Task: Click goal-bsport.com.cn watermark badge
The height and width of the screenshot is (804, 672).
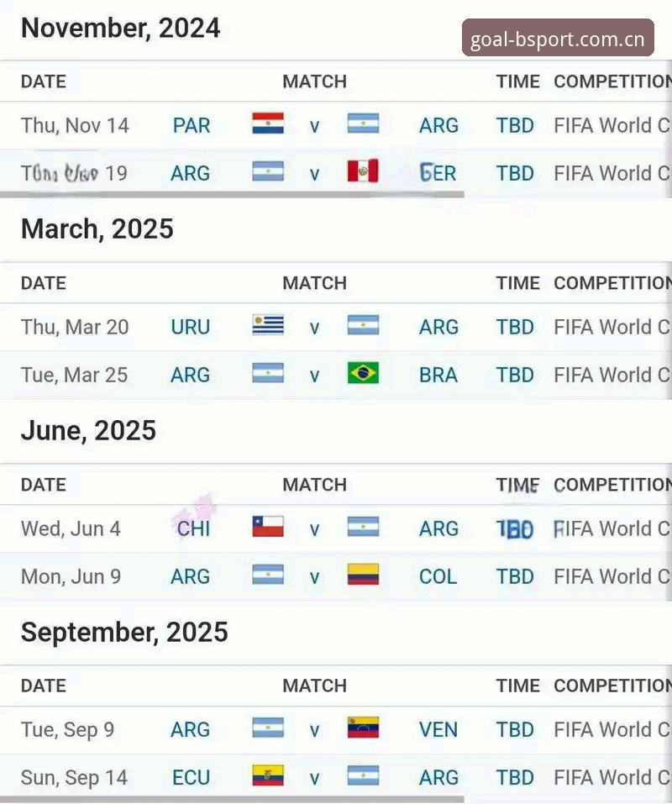Action: point(558,38)
